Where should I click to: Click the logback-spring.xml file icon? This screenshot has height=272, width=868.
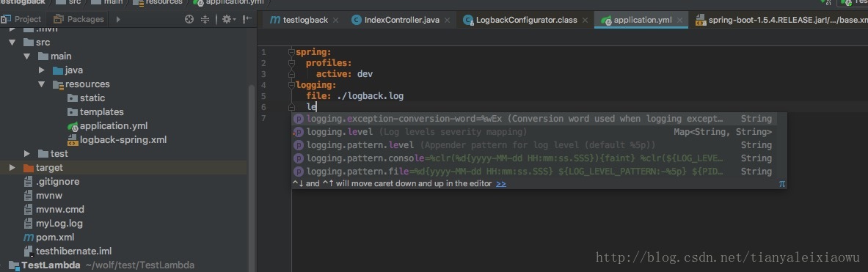coord(72,140)
